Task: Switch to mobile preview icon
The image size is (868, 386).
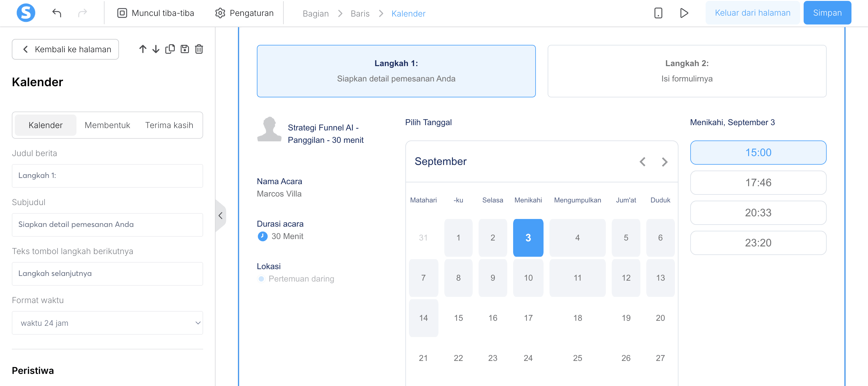Action: [658, 13]
